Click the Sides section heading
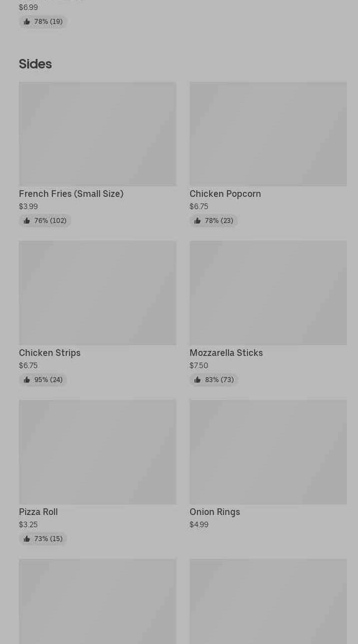Screen dimensions: 358x644 (36, 64)
